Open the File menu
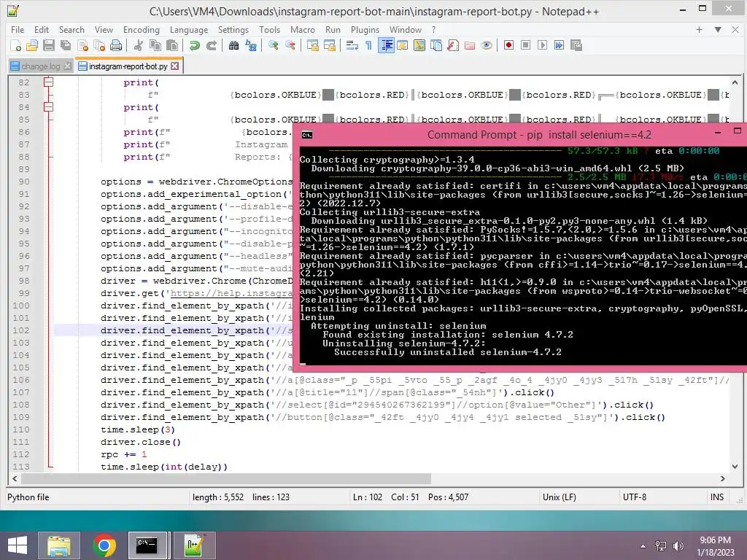 point(18,29)
